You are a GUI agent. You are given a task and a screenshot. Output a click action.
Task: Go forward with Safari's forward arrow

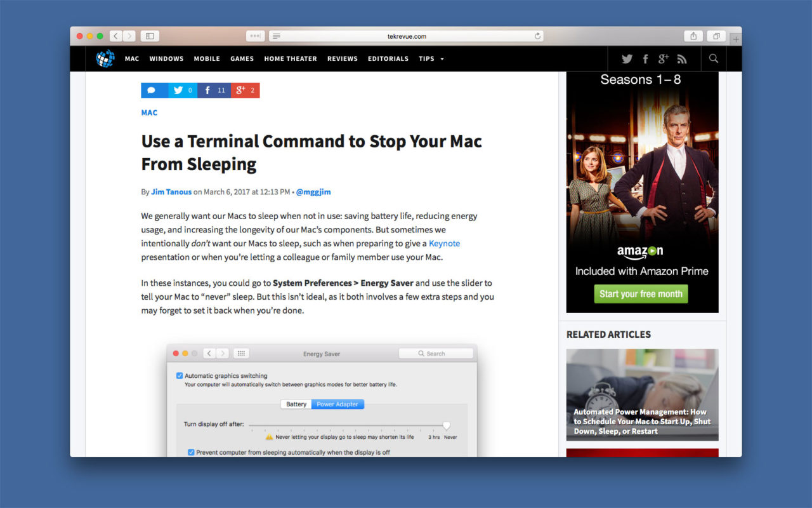129,36
